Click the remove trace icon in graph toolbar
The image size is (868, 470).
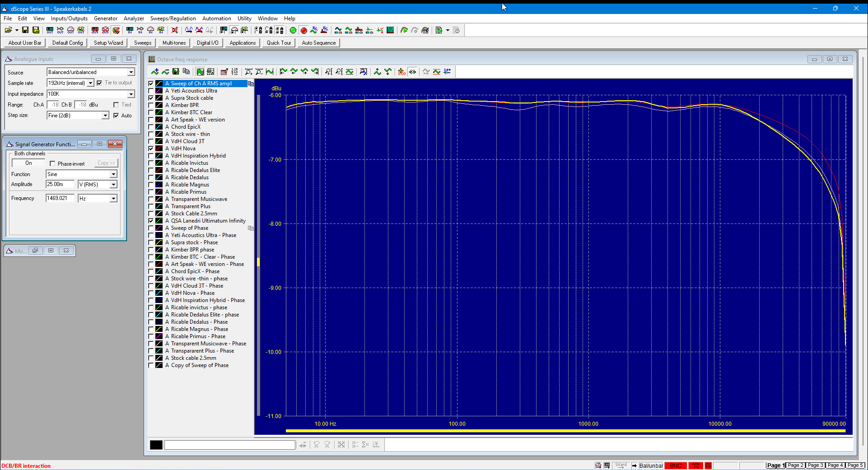[165, 72]
